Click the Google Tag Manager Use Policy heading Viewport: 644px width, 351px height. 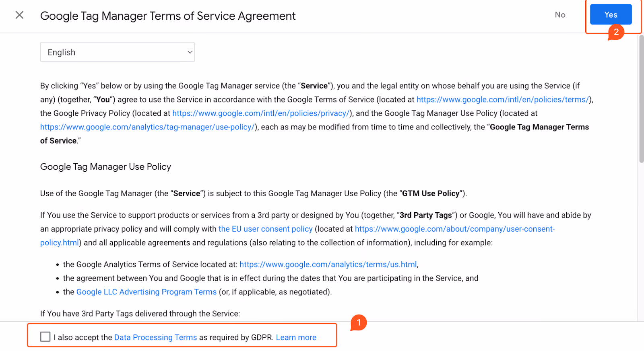[105, 166]
